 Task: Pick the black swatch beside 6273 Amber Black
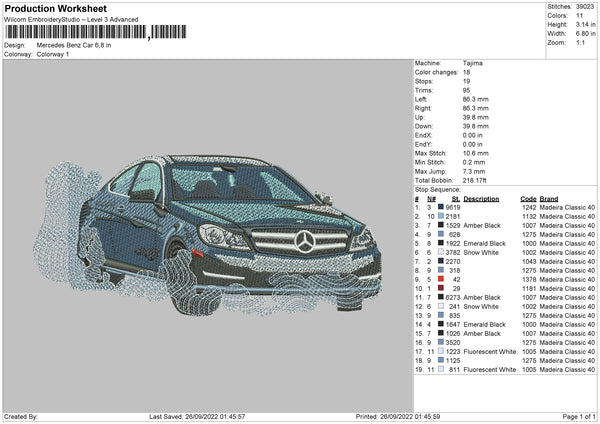pos(441,297)
